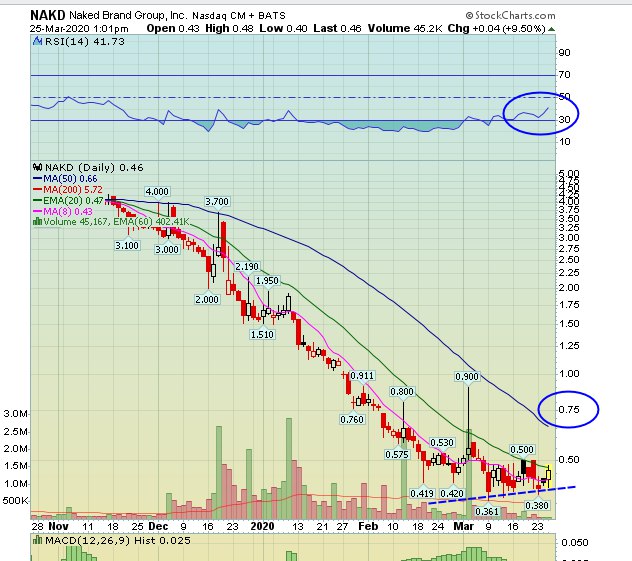Viewport: 632px width, 561px height.
Task: Select the MA(8) 0.43 legend entry
Action: point(63,211)
